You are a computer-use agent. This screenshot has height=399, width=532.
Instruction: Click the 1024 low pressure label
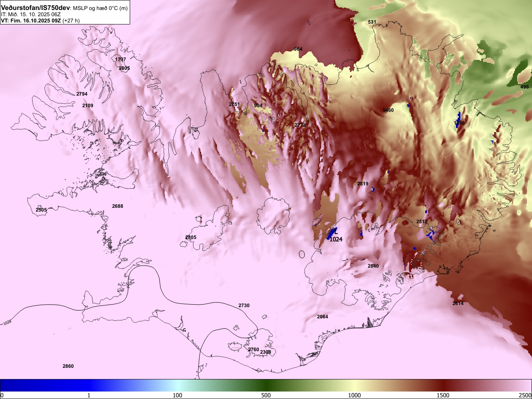tap(336, 239)
